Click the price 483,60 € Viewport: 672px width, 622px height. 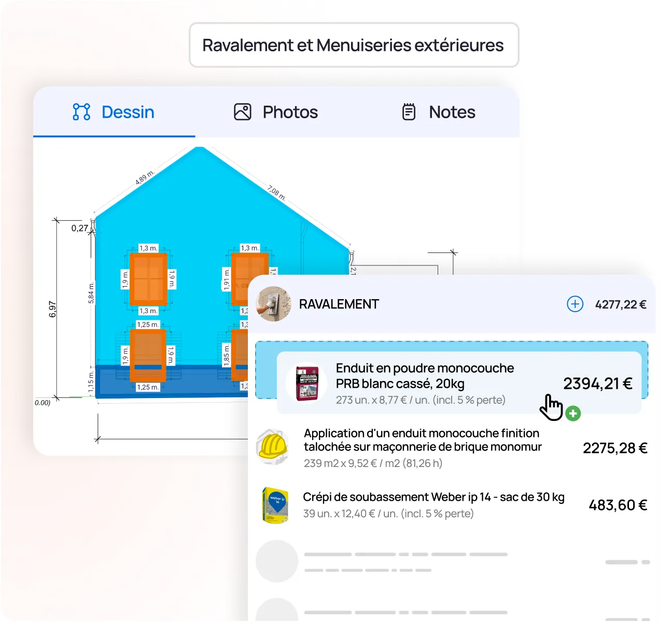click(618, 505)
